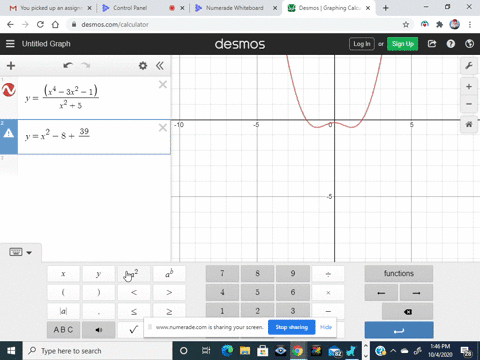Screen dimensions: 480x360
Task: Tap the greater-than-or-equal key
Action: click(169, 311)
